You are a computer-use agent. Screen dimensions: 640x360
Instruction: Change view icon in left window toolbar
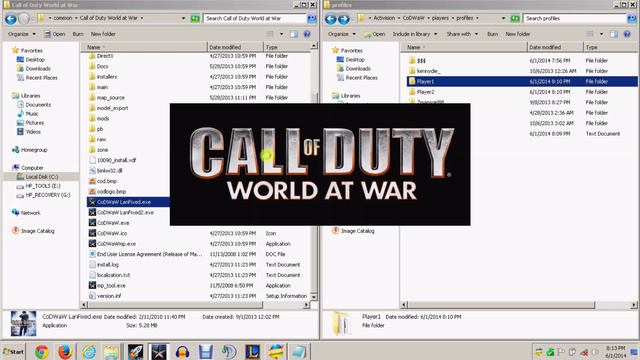click(270, 34)
